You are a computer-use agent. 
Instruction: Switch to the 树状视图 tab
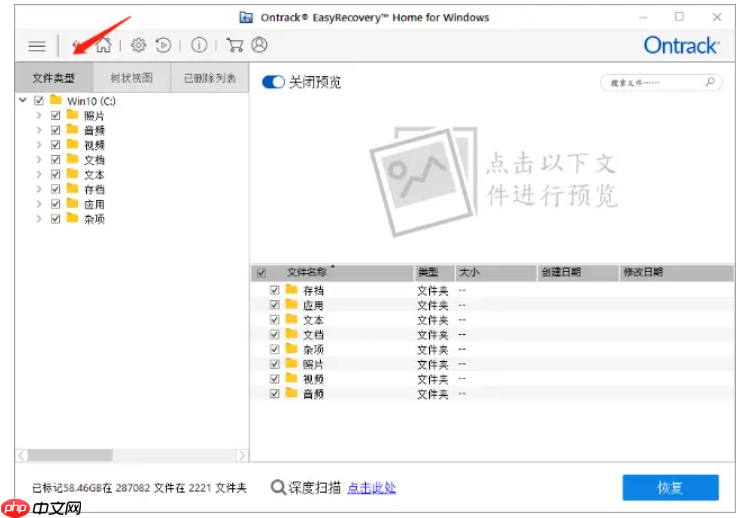[x=131, y=78]
